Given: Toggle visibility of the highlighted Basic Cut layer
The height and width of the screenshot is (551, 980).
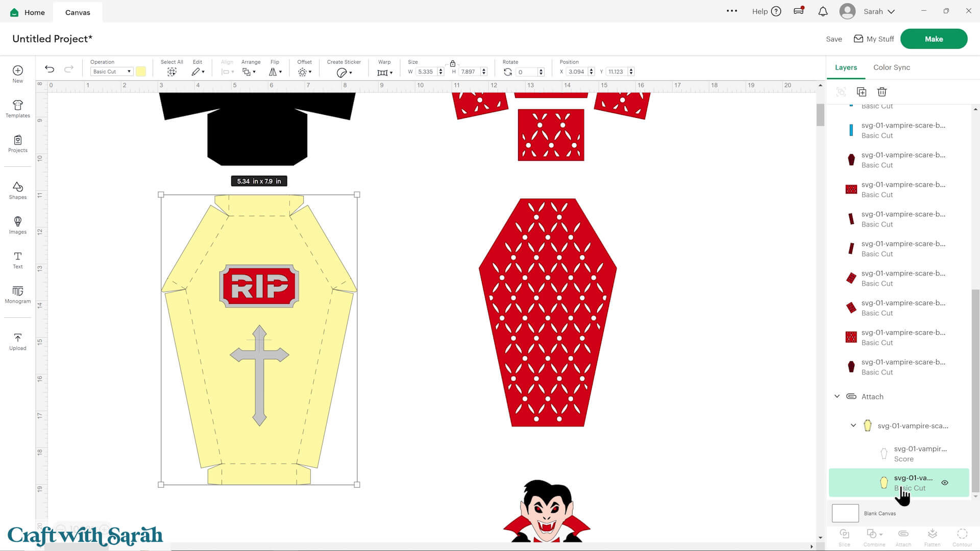Looking at the screenshot, I should 944,483.
